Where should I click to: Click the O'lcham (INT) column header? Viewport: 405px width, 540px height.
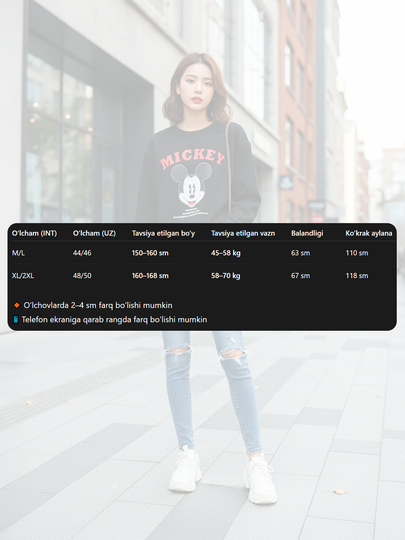point(34,233)
